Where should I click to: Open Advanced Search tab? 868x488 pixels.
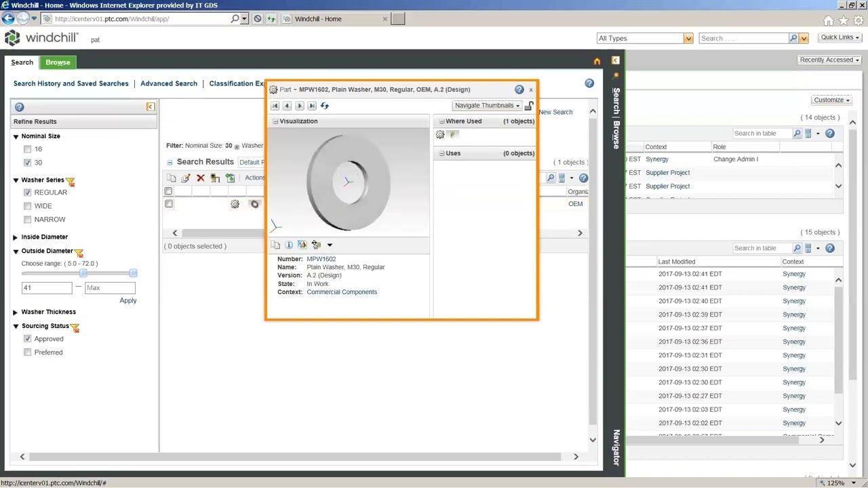pos(169,83)
